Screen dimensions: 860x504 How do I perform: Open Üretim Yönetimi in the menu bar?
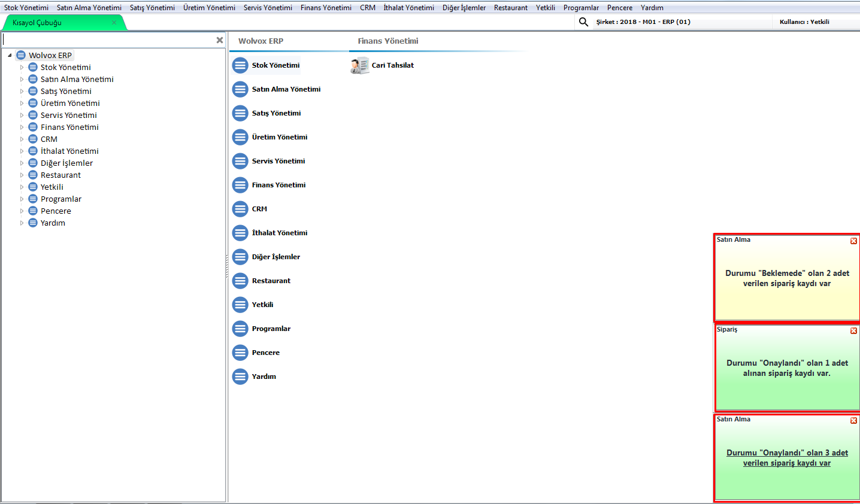tap(209, 8)
